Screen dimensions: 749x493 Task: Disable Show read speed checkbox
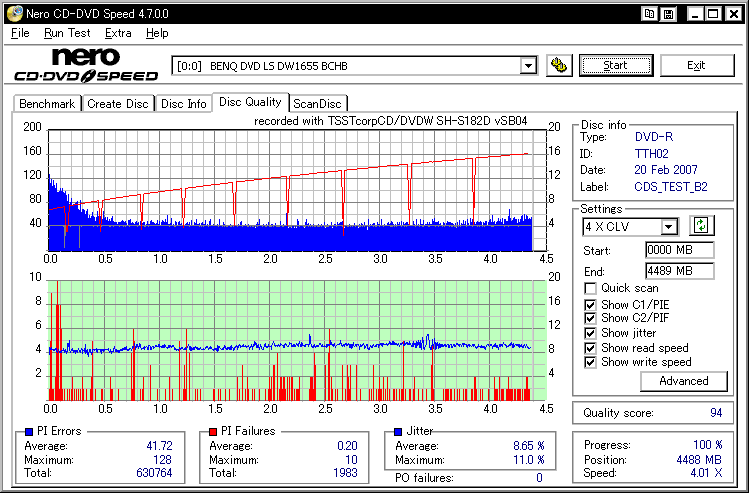coord(590,348)
